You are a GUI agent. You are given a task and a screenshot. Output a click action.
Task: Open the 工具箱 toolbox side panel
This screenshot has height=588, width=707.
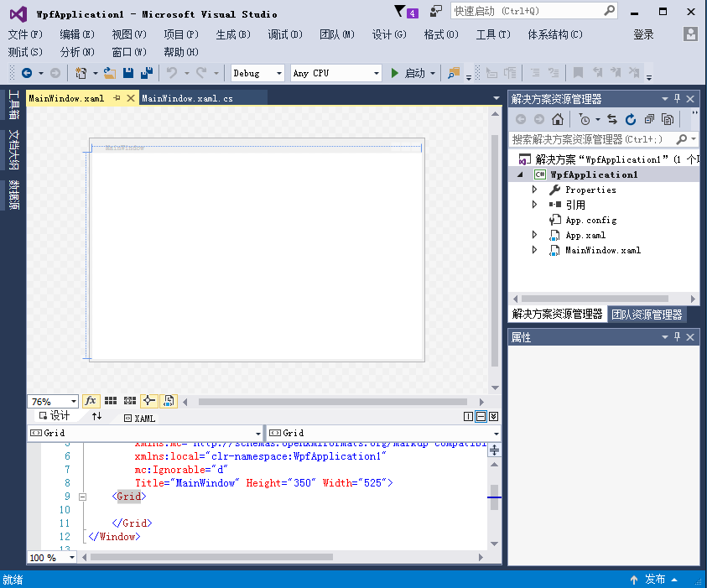point(13,105)
